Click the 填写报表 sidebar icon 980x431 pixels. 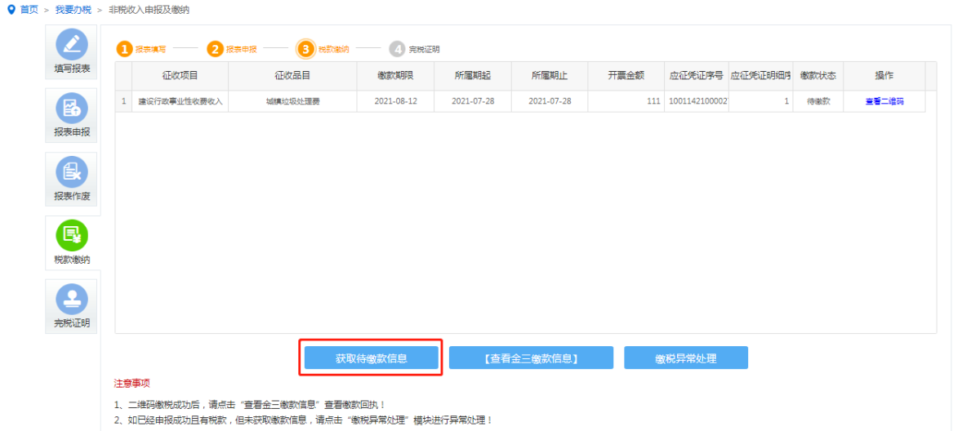tap(72, 44)
